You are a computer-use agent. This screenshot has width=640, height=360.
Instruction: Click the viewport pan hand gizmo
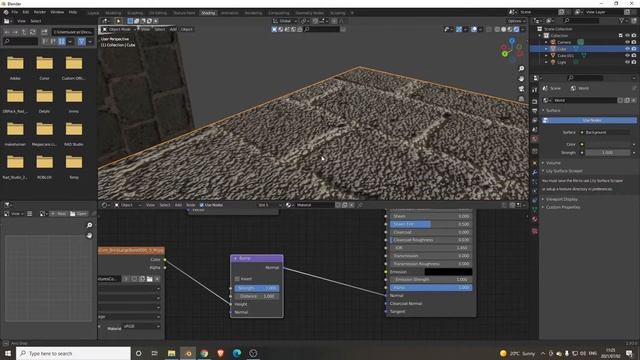pyautogui.click(x=521, y=79)
